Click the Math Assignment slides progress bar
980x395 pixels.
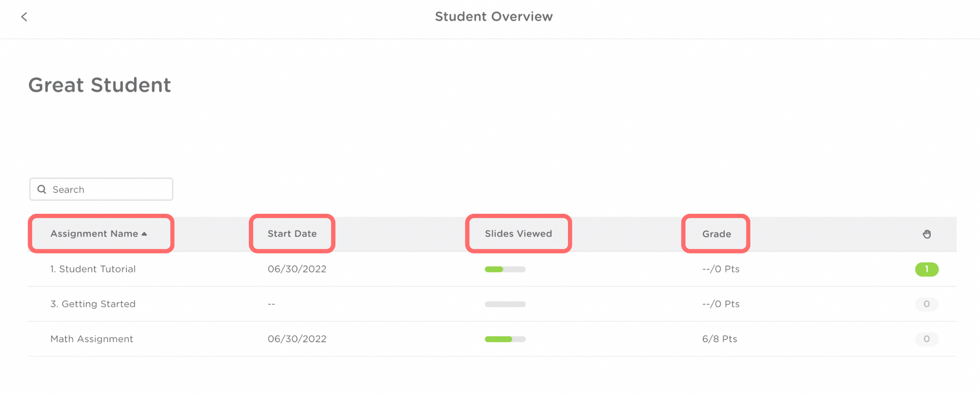pos(505,339)
